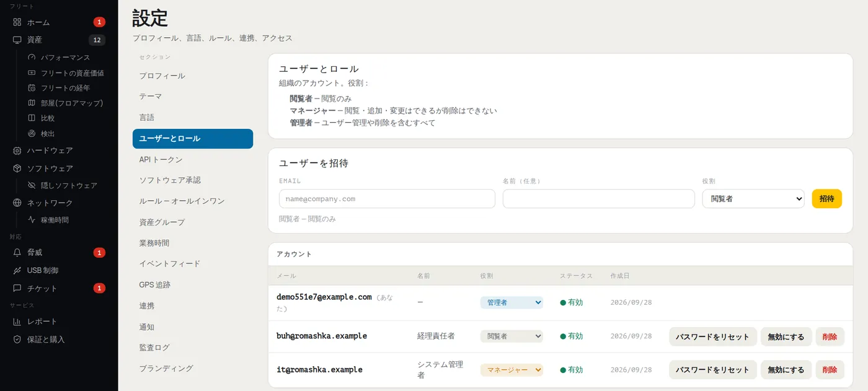
Task: Click the Network globe icon (ネットワーク)
Action: pyautogui.click(x=17, y=203)
